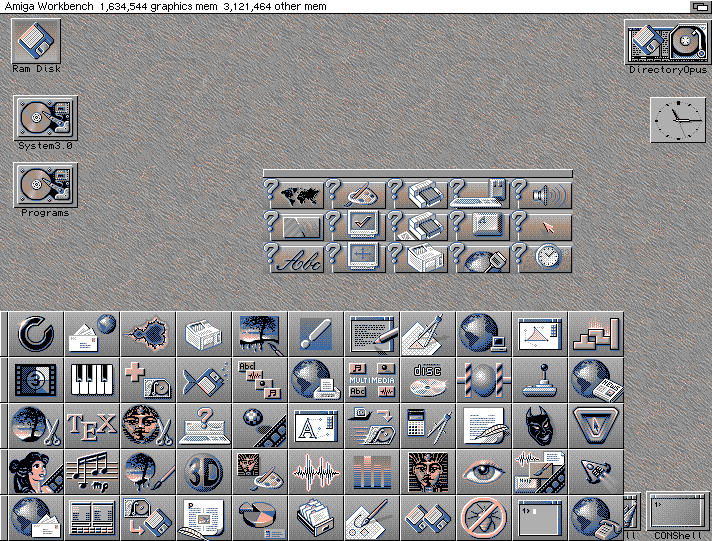Launch the pharaoh face dock icon
The height and width of the screenshot is (541, 712).
[x=428, y=472]
